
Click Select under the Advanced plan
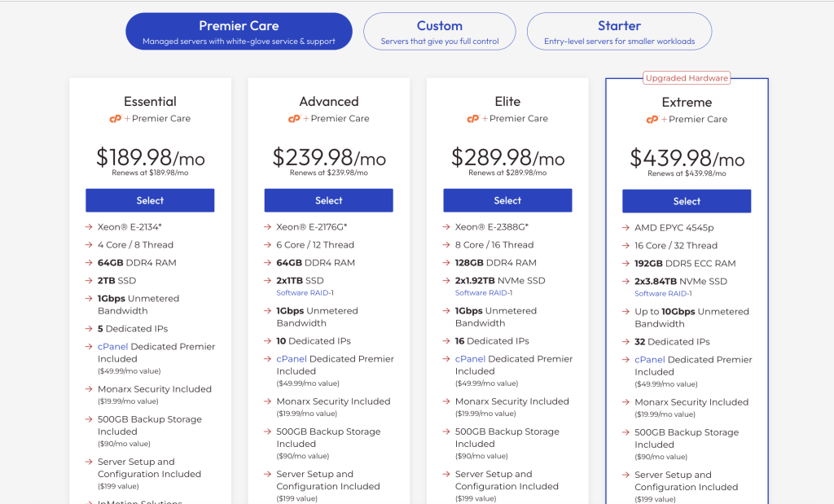tap(328, 200)
